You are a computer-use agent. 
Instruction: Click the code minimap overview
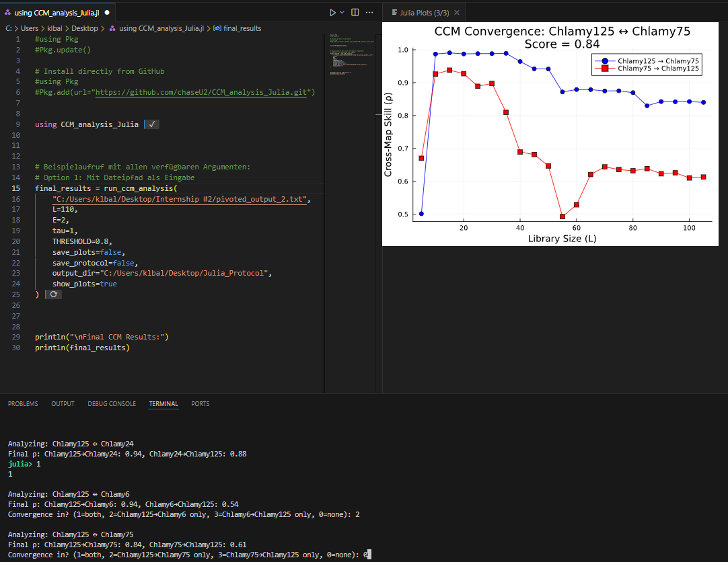point(350,54)
